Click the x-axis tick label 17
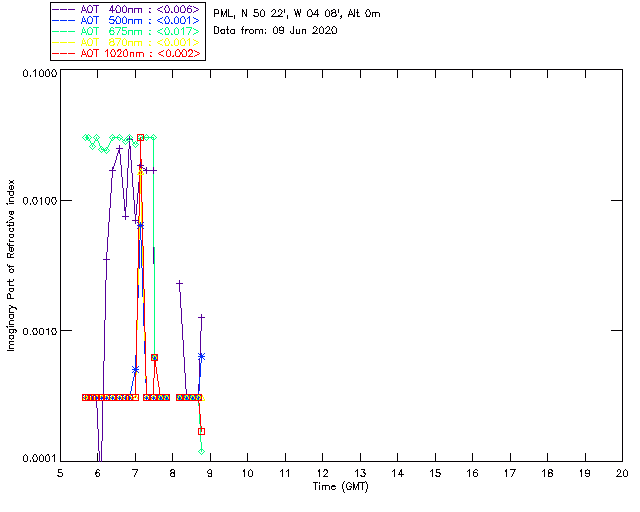 pos(510,473)
